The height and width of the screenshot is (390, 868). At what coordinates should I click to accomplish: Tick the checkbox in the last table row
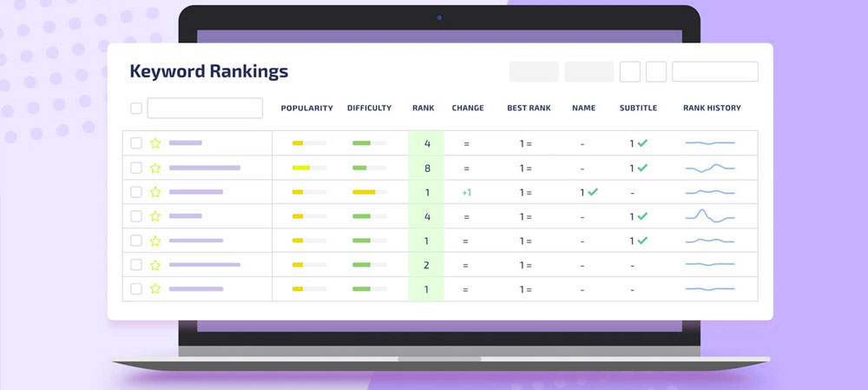(x=136, y=289)
